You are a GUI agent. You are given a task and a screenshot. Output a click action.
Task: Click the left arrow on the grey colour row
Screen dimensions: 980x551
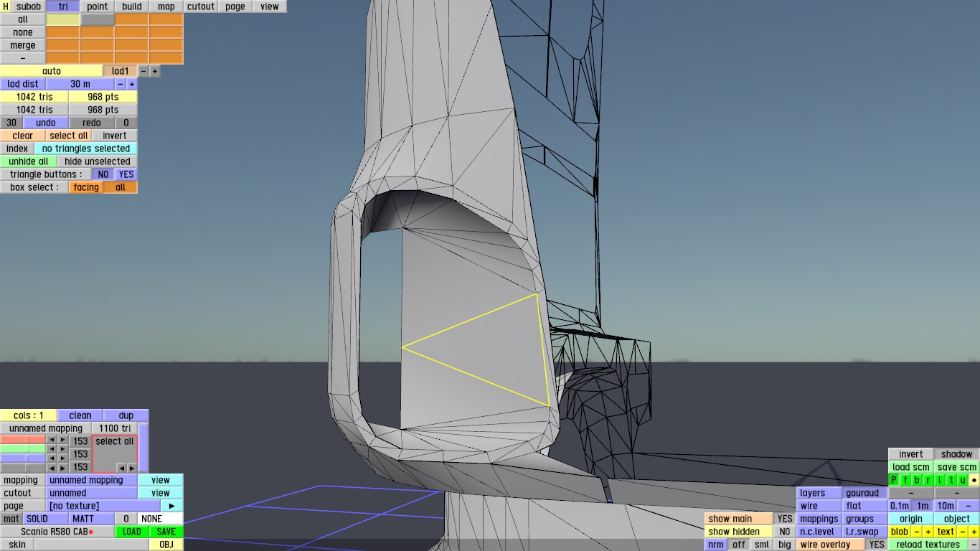tap(52, 468)
